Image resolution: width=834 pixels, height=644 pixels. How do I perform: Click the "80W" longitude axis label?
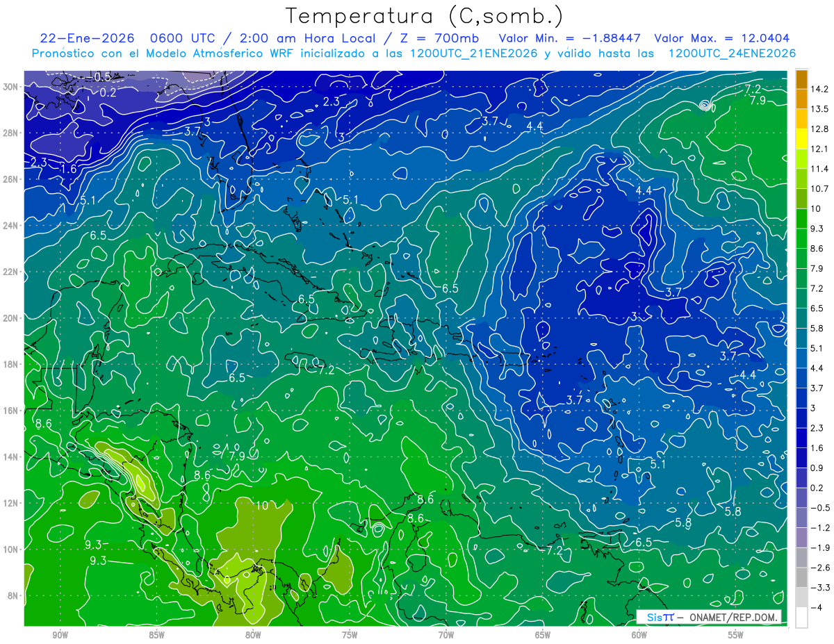[253, 635]
